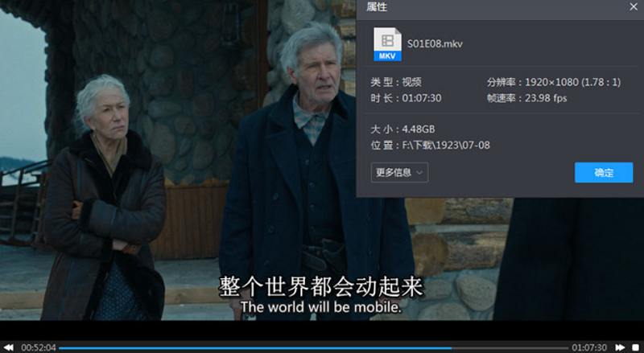The height and width of the screenshot is (353, 644).
Task: Click the 类型 视频 type field
Action: [x=396, y=82]
